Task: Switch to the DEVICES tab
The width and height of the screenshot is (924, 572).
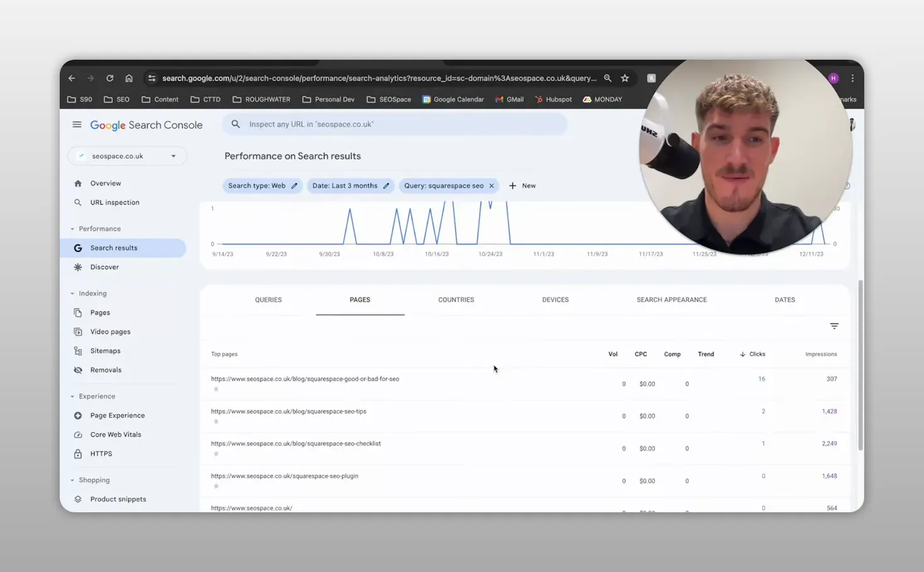Action: click(555, 300)
